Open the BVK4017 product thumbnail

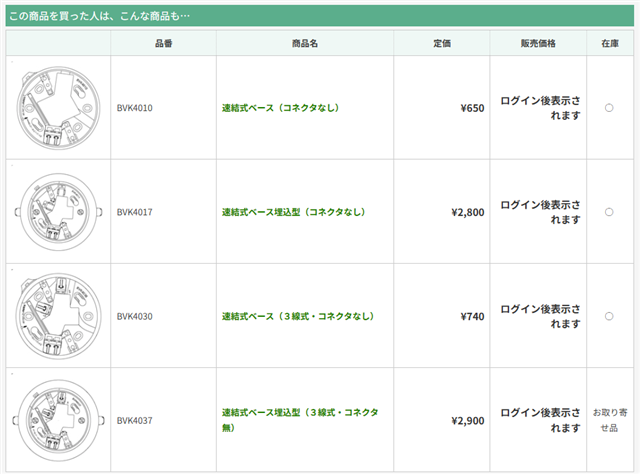coord(58,212)
